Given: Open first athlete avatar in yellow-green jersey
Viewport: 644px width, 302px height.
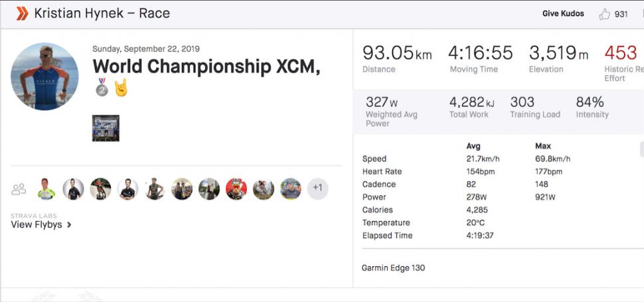Looking at the screenshot, I should click(x=46, y=189).
